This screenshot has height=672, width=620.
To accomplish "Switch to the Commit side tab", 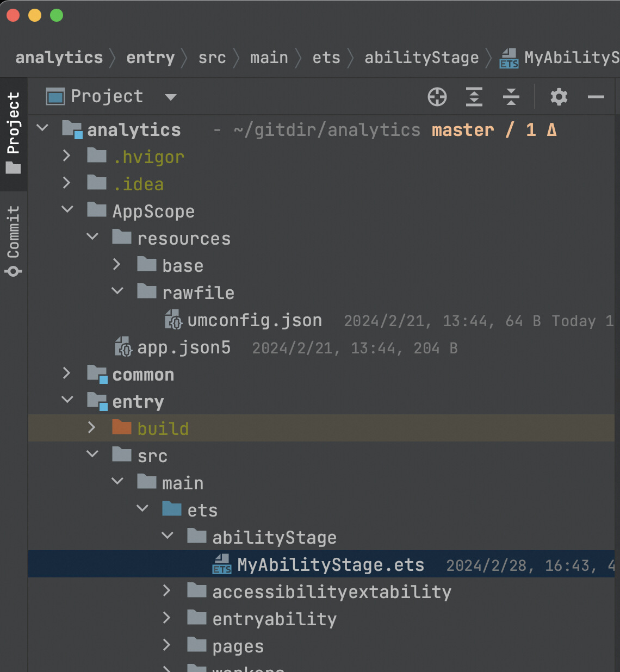I will pyautogui.click(x=14, y=240).
